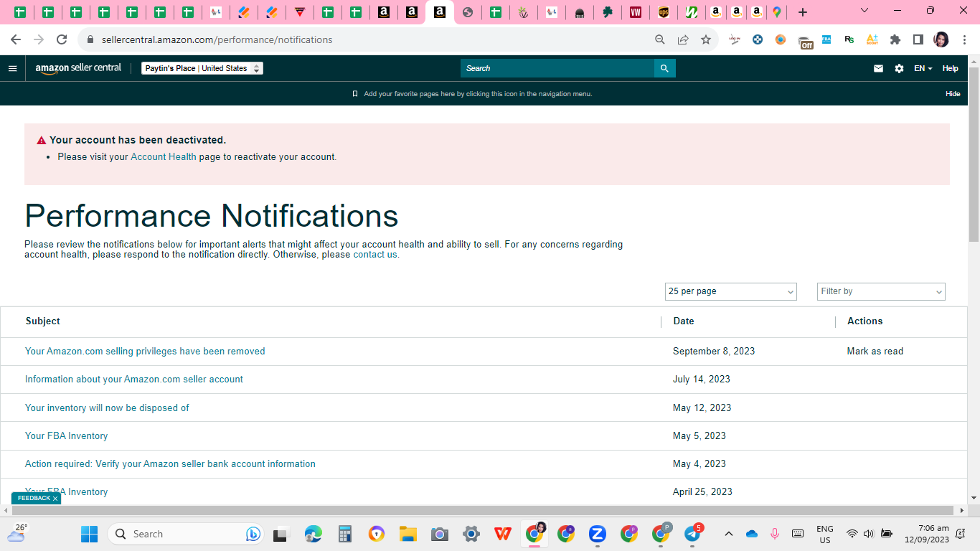Click the date July 14, 2023
This screenshot has width=980, height=551.
(x=702, y=380)
